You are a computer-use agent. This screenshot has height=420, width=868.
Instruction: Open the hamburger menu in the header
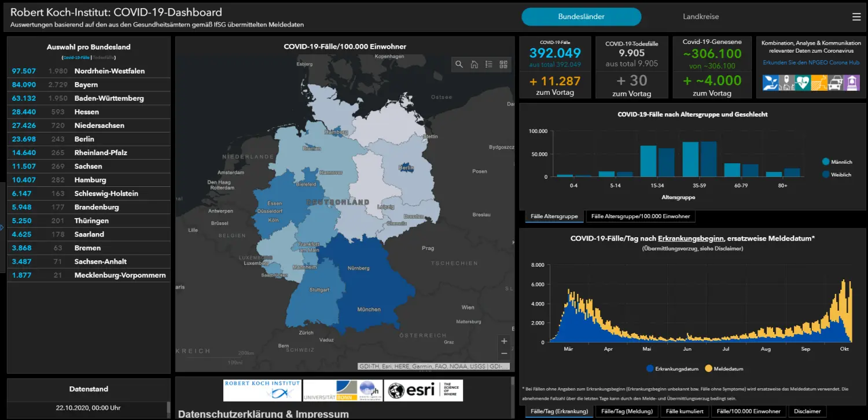click(857, 17)
